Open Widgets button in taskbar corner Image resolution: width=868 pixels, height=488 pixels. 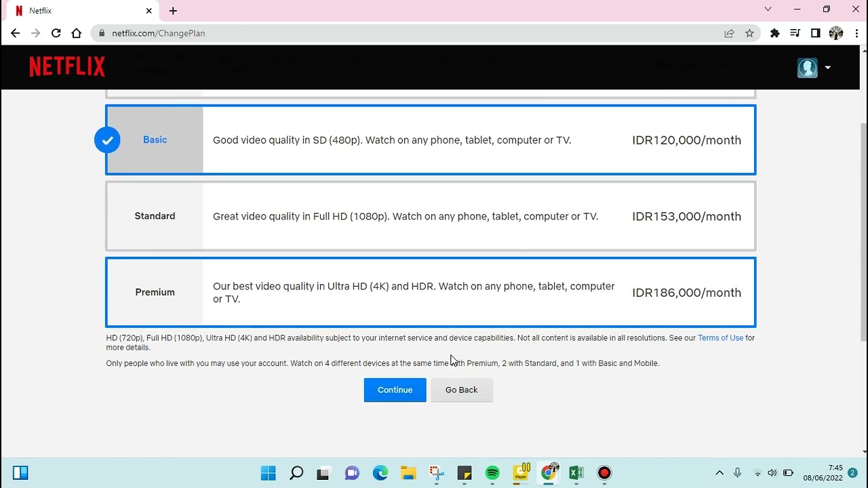click(20, 473)
